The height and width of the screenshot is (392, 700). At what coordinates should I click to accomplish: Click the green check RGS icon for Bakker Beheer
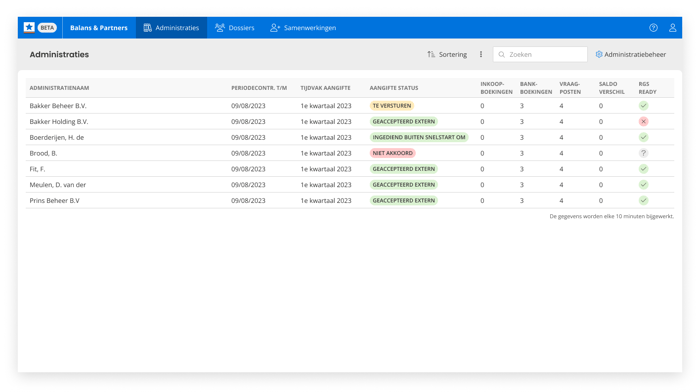(643, 106)
